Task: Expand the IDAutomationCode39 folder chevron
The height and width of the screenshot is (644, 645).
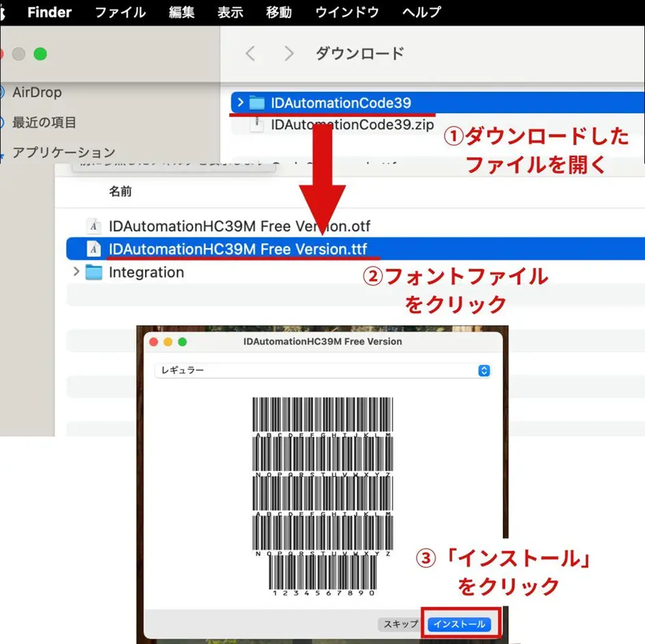Action: pyautogui.click(x=240, y=102)
